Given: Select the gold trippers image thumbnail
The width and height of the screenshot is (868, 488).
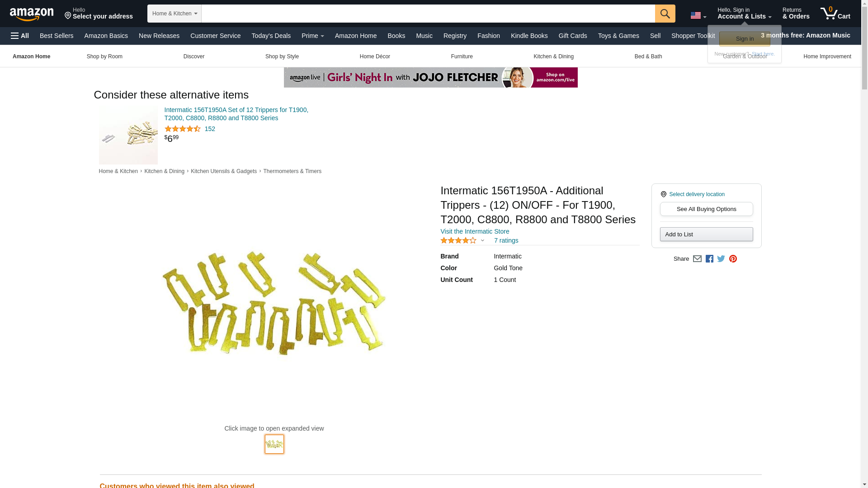Looking at the screenshot, I should tap(274, 444).
